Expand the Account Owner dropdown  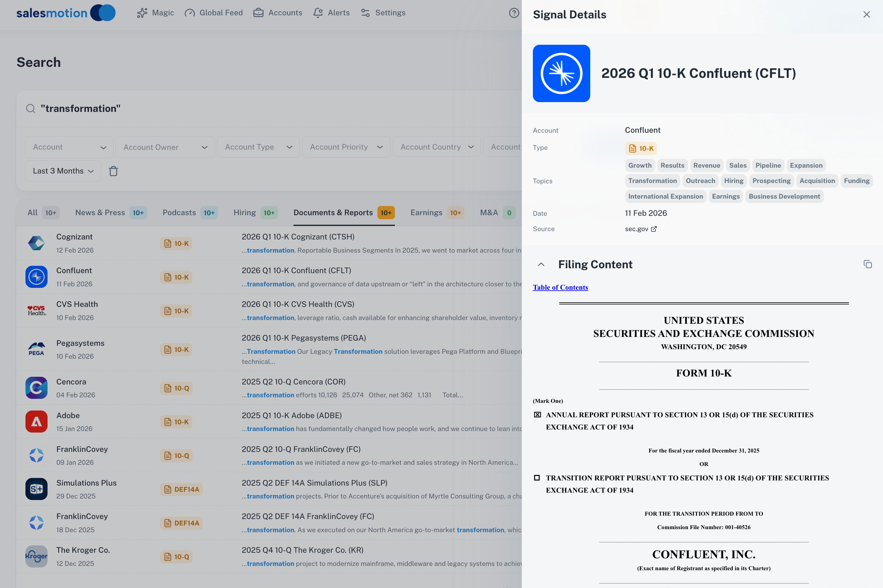tap(165, 147)
